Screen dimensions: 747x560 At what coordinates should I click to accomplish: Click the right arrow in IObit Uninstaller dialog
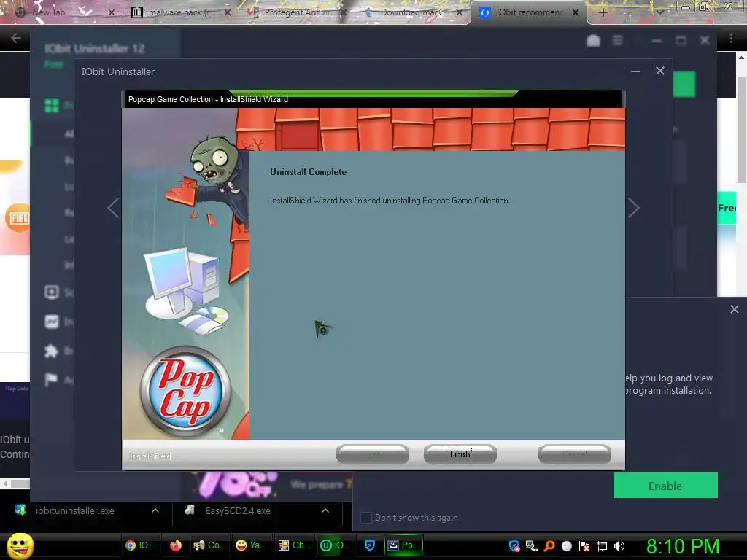coord(633,208)
